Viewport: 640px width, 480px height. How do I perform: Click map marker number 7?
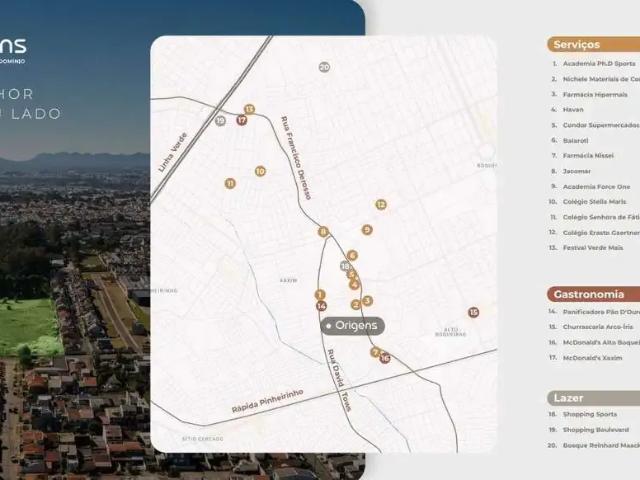tap(375, 352)
